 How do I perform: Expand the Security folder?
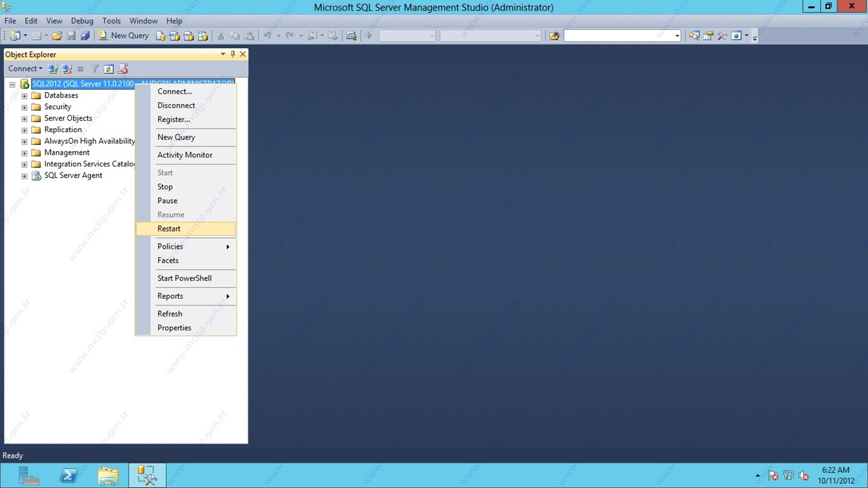pyautogui.click(x=24, y=107)
